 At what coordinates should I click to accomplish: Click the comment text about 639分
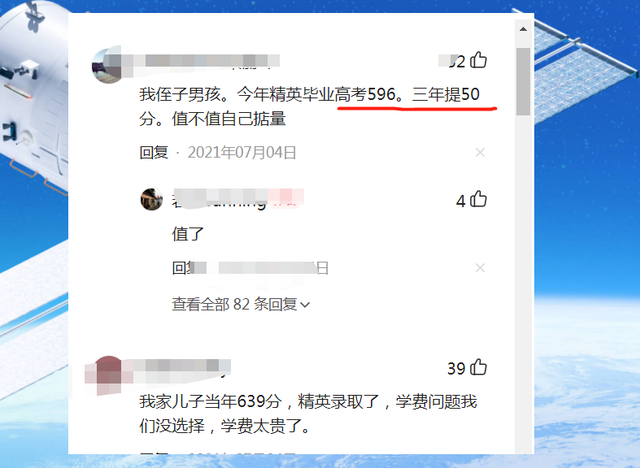pos(308,414)
